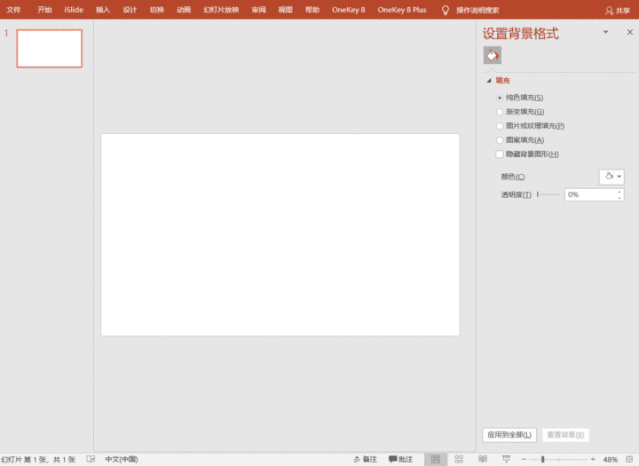Screen dimensions: 639x466
Task: Click 应用到全部 button
Action: [509, 435]
